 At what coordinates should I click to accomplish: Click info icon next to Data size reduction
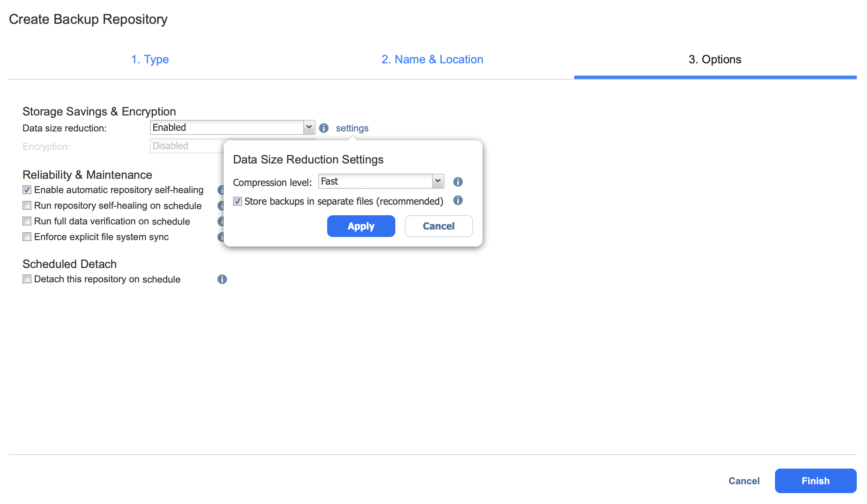tap(323, 128)
